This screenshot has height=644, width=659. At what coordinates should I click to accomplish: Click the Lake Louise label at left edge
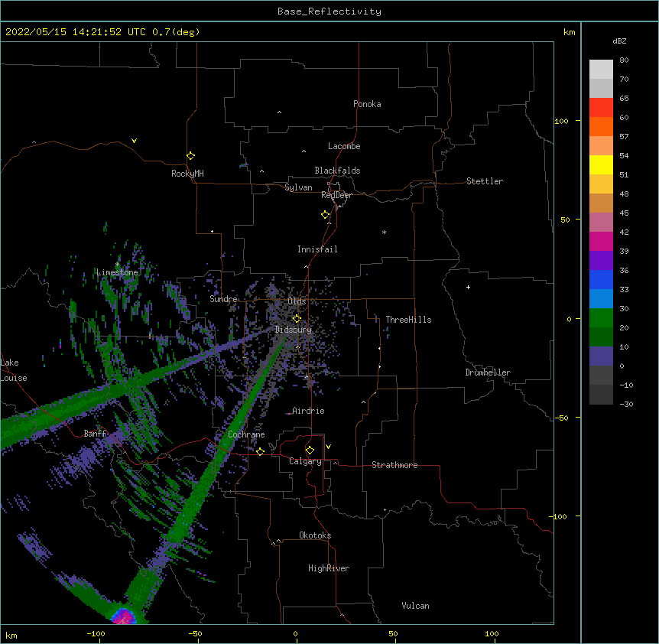point(14,370)
